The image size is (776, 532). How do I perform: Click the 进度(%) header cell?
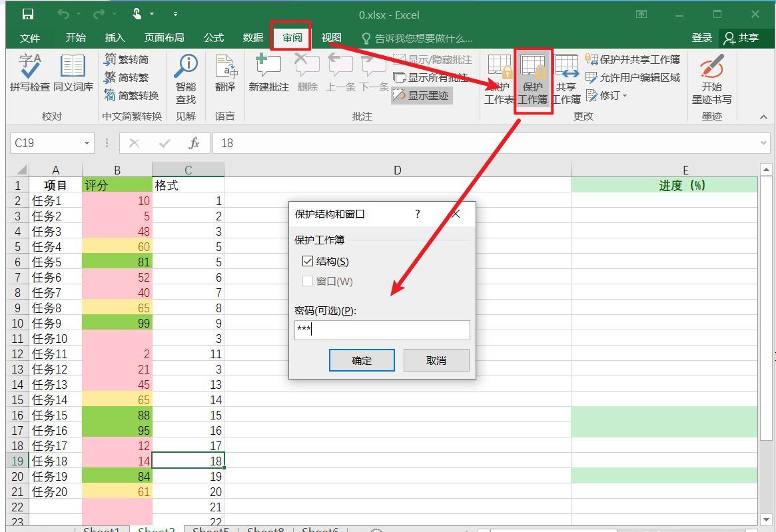tap(664, 185)
